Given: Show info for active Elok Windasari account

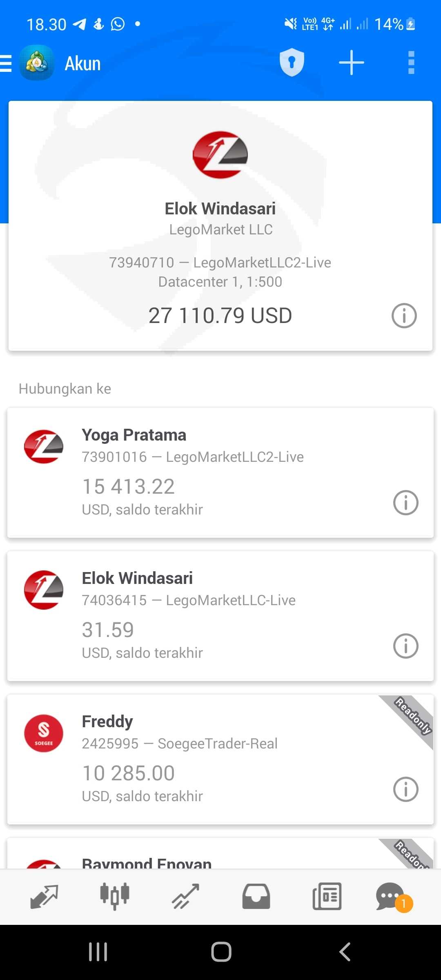Looking at the screenshot, I should 404,316.
